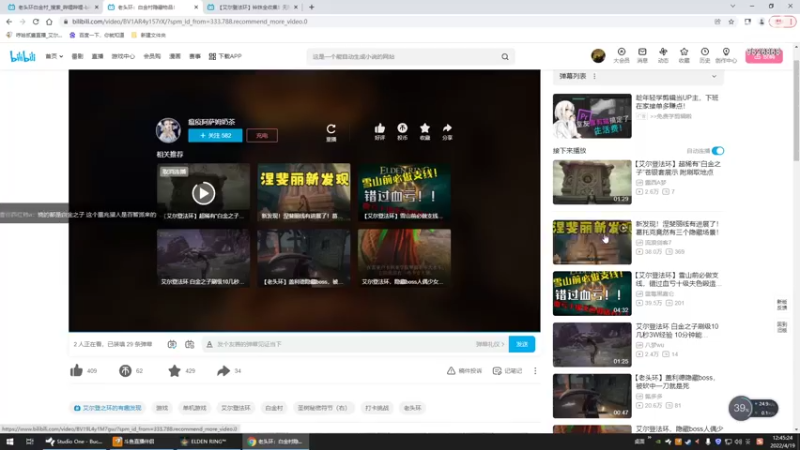
Task: Click the blue 关注 582 follow button
Action: 215,135
